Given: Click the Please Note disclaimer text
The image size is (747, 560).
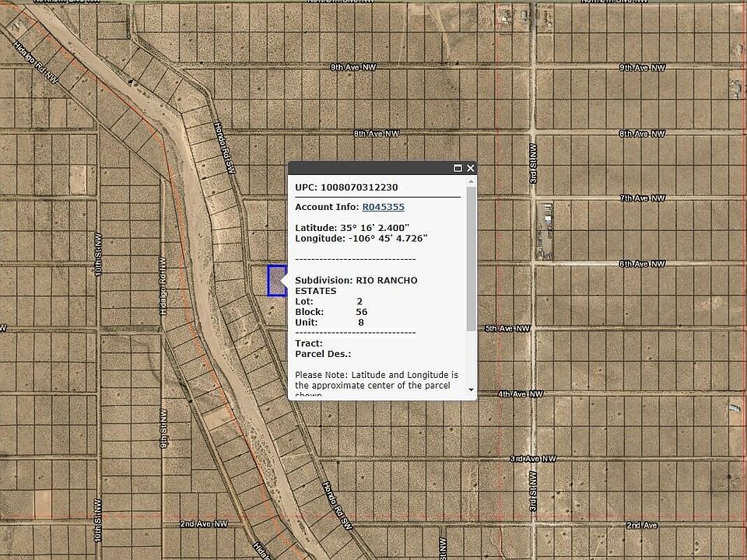Looking at the screenshot, I should 377,380.
